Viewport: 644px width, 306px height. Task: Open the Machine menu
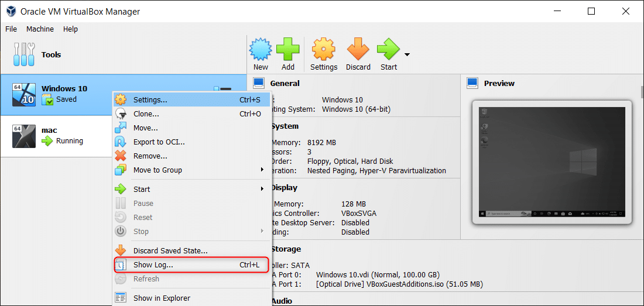point(40,29)
